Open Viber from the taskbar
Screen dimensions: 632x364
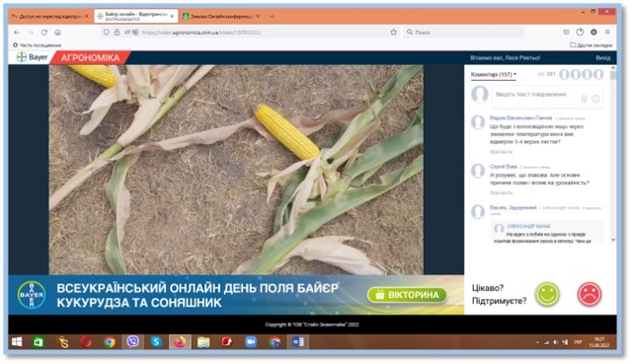tap(132, 342)
